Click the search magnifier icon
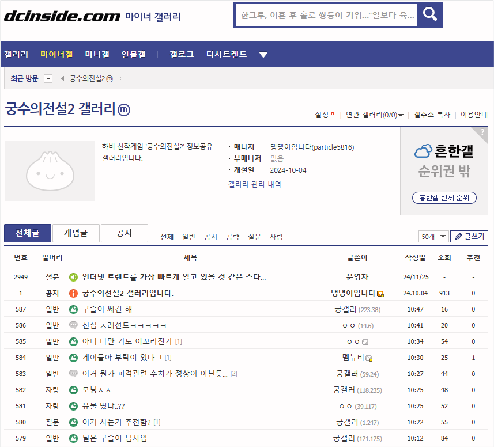Screen dimensions: 494x448 430,14
